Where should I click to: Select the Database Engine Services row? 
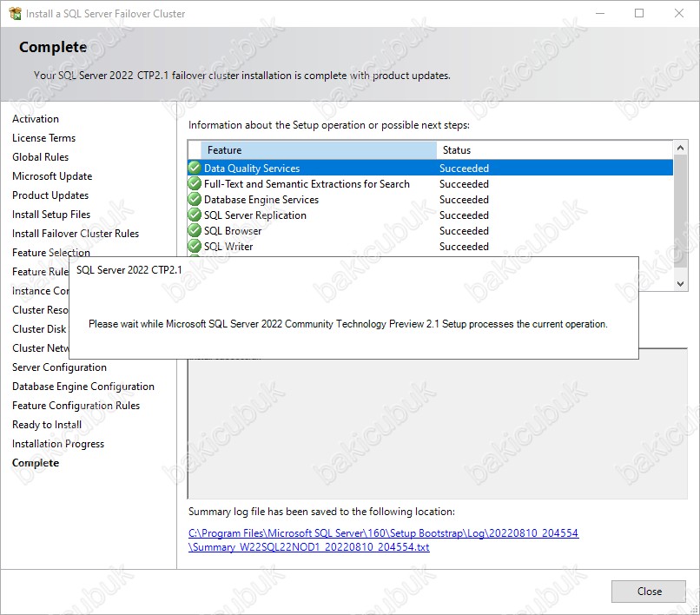tap(431, 199)
